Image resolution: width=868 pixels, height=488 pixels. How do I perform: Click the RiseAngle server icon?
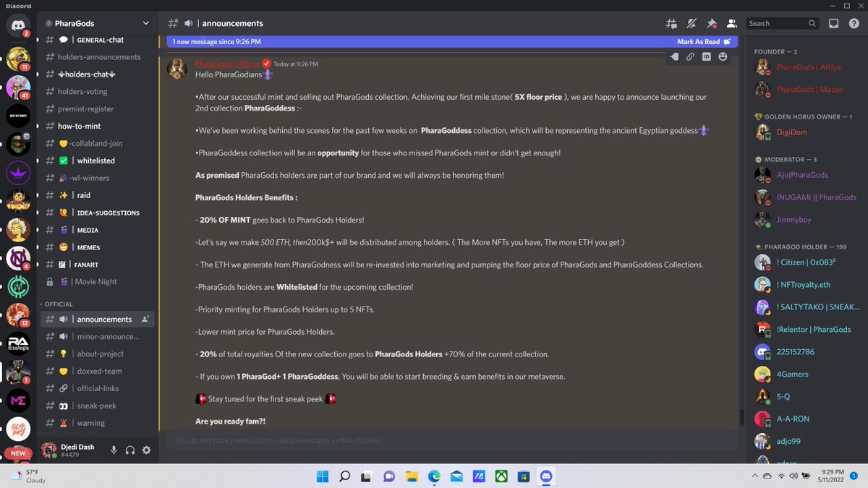18,343
